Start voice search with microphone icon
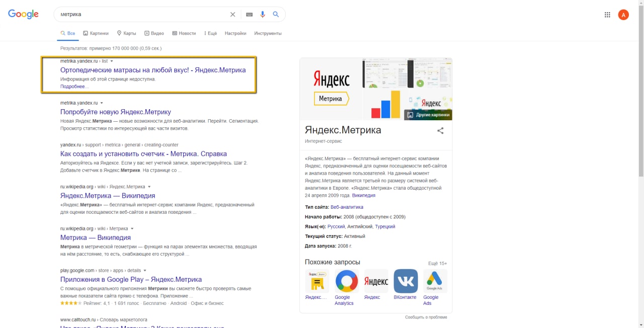The height and width of the screenshot is (328, 644). click(263, 15)
